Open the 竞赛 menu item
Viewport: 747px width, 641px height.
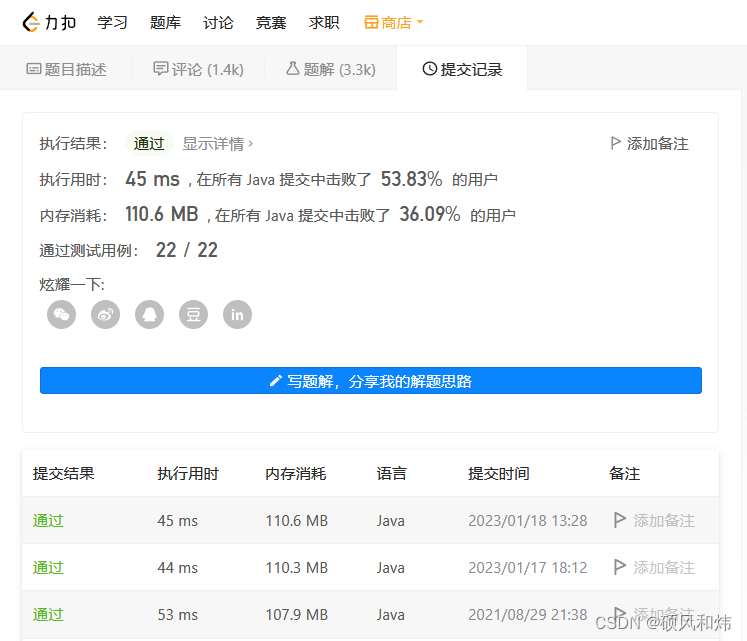[x=271, y=22]
